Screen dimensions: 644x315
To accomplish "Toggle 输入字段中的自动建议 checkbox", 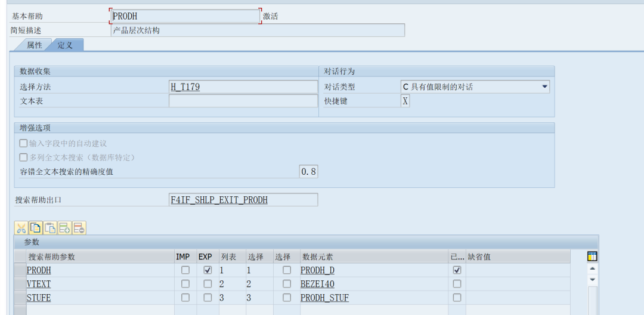I will click(x=24, y=144).
